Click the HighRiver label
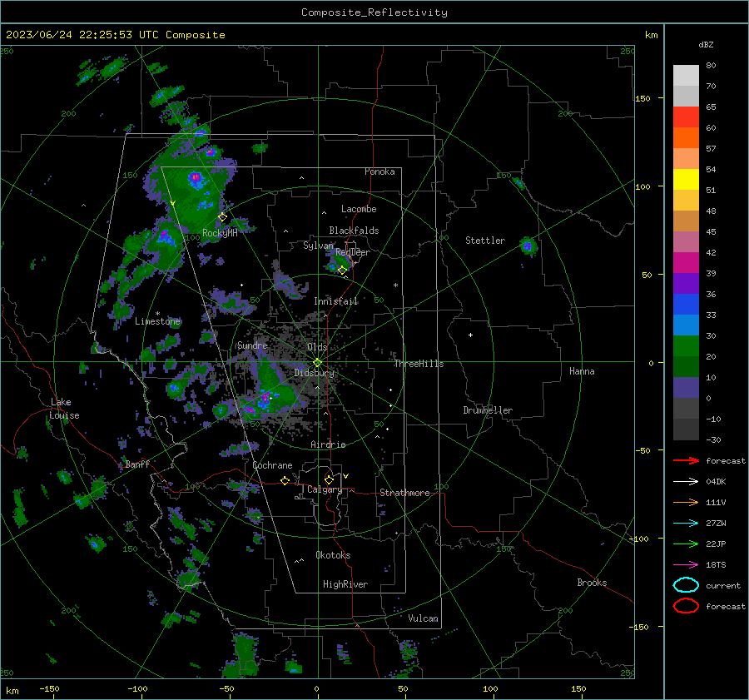 tap(345, 584)
